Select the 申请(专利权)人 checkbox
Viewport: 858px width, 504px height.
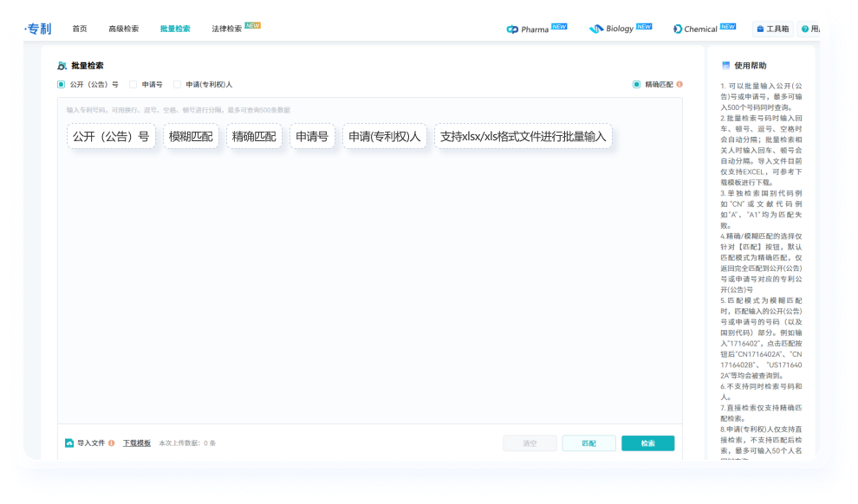(177, 84)
